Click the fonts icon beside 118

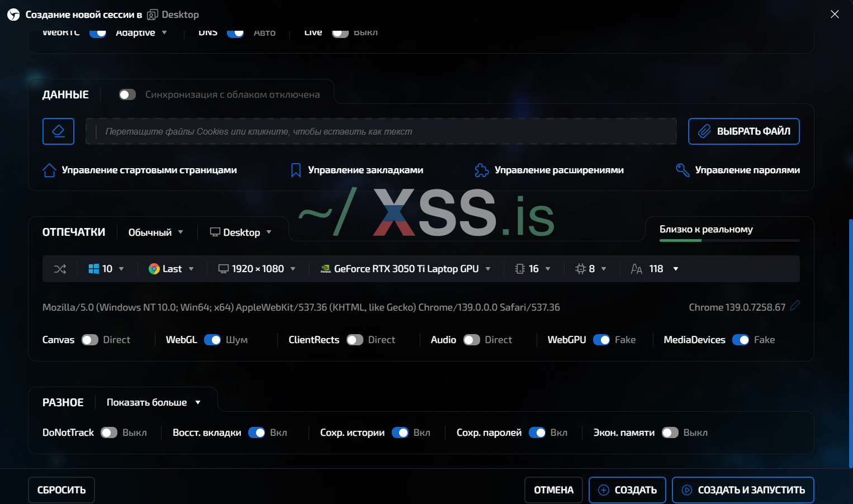[637, 269]
